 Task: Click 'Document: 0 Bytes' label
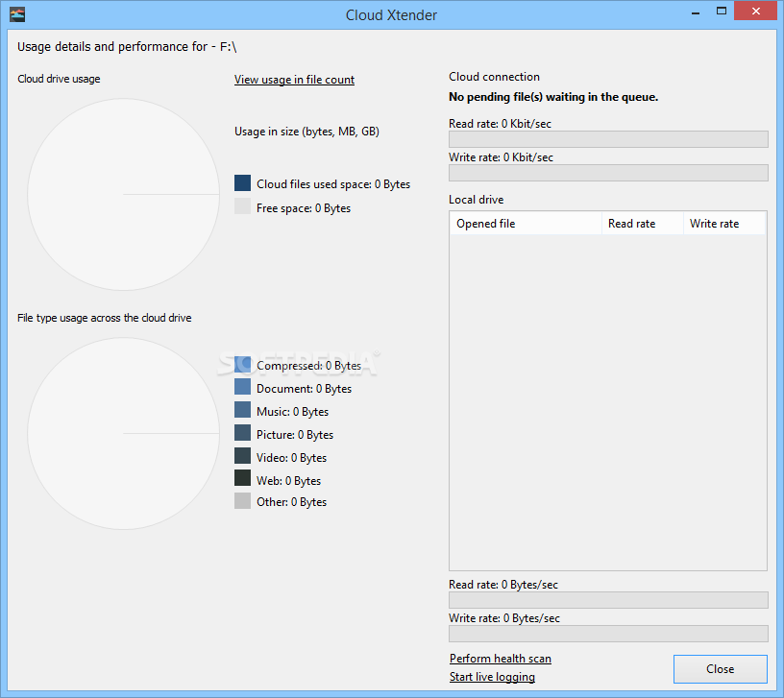[304, 389]
